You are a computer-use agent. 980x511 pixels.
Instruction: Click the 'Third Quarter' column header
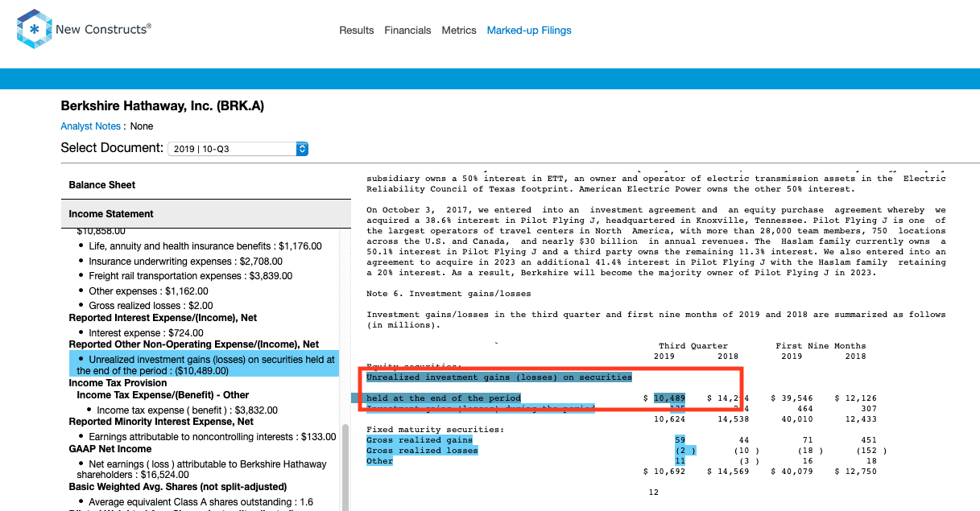(x=693, y=346)
